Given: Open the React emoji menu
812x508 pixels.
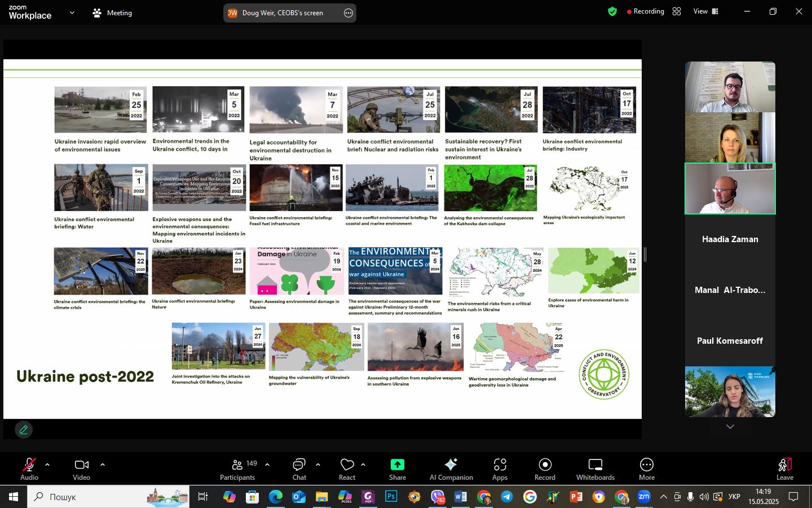Looking at the screenshot, I should tap(347, 468).
